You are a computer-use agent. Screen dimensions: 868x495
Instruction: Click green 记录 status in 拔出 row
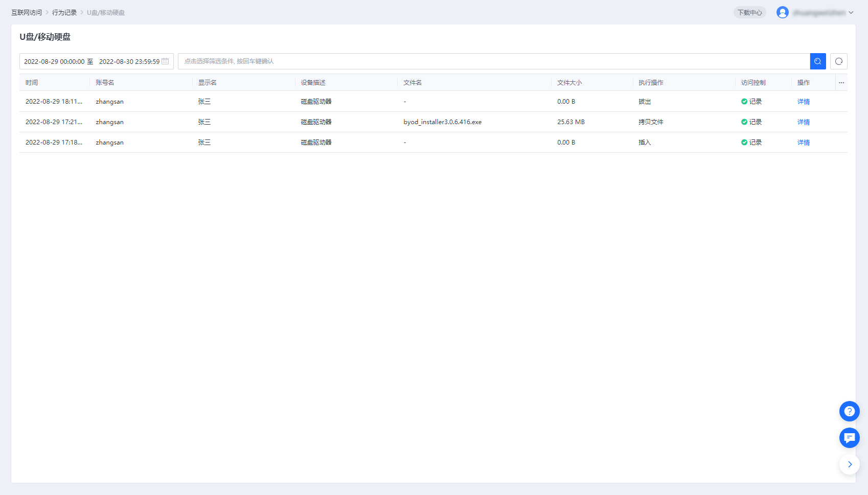751,102
